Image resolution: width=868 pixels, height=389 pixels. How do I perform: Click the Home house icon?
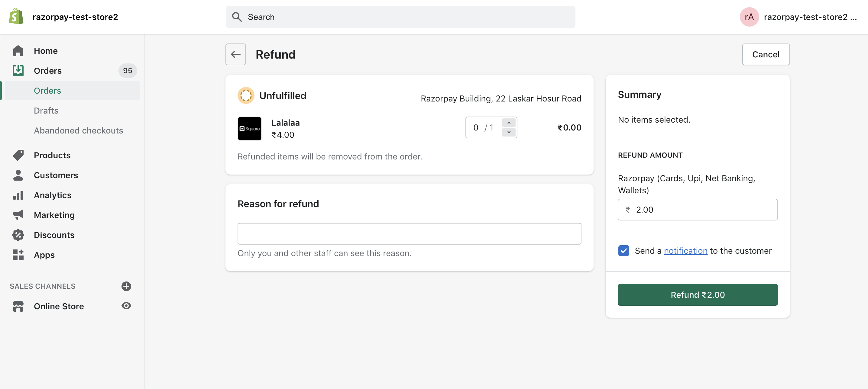click(18, 51)
